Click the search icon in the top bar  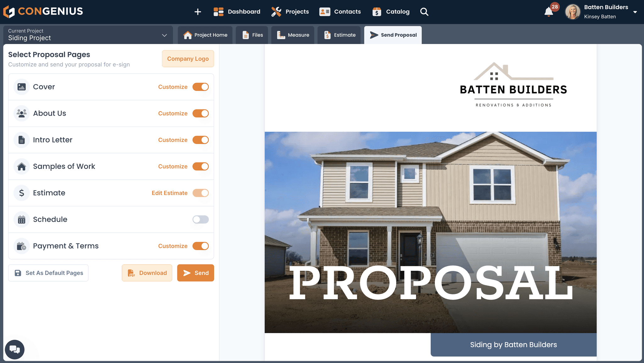tap(424, 12)
